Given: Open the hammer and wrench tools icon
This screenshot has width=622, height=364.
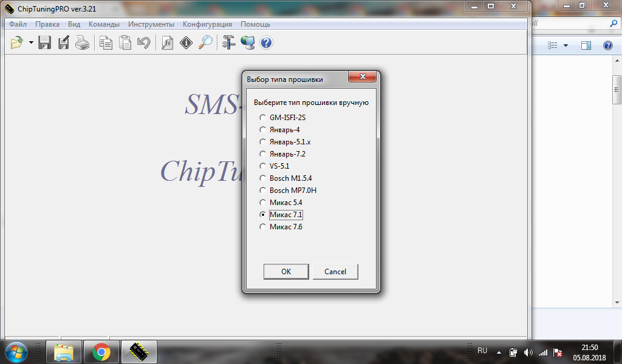Looking at the screenshot, I should [x=228, y=43].
